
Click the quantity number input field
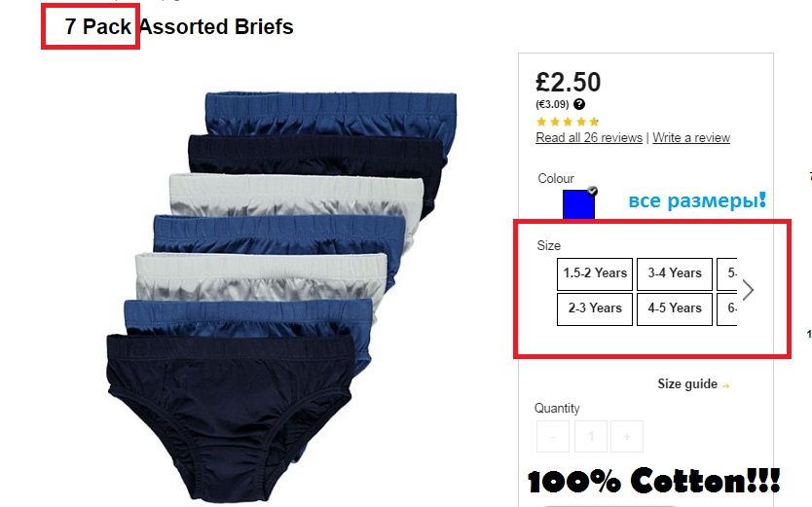pos(591,437)
